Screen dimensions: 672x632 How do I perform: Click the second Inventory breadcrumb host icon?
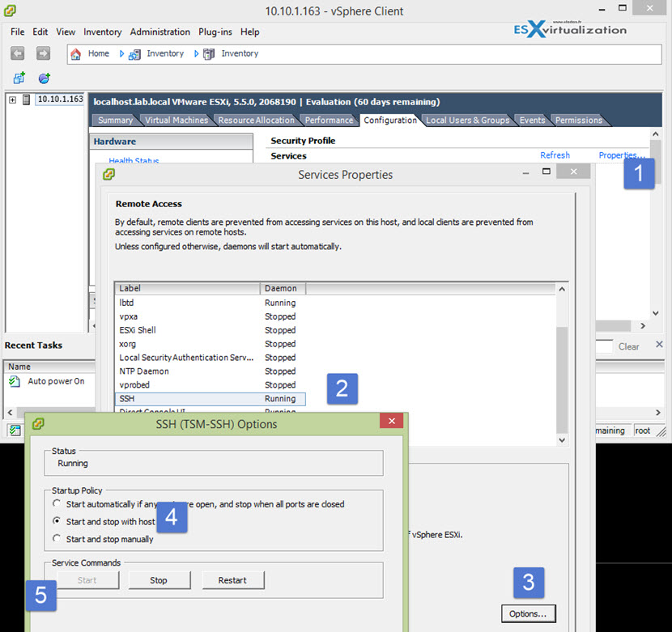coord(209,54)
